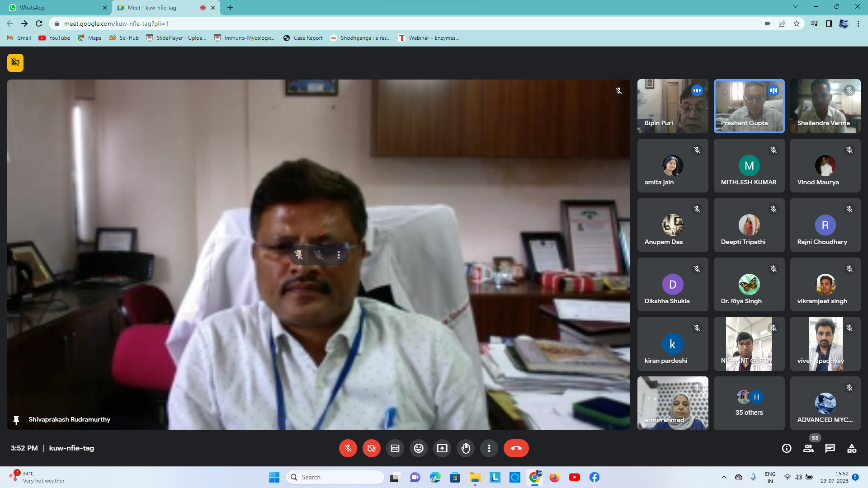Click the red leave call button
The width and height of the screenshot is (868, 488).
tap(516, 448)
